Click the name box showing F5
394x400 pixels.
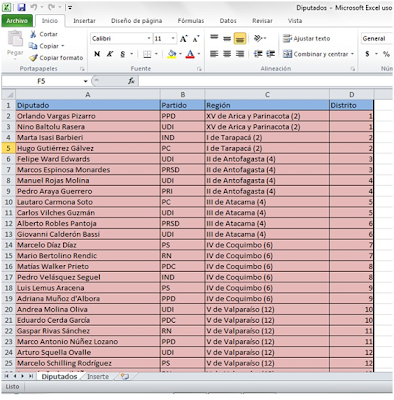(42, 81)
